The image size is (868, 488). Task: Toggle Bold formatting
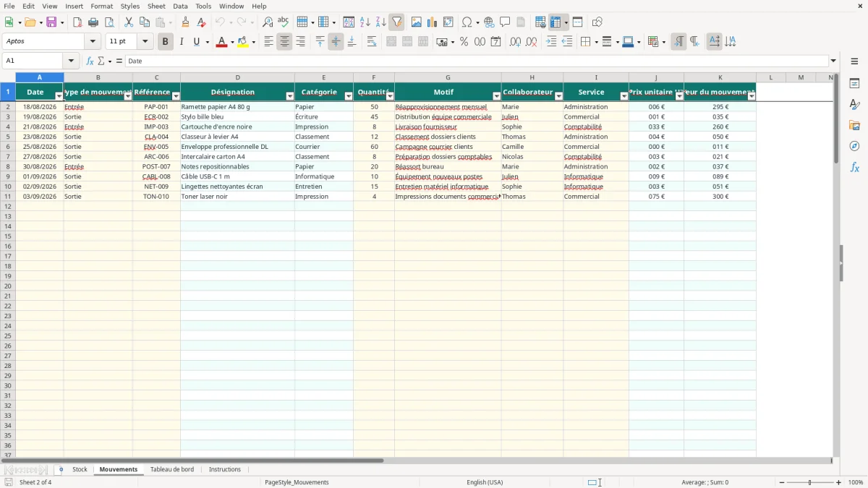click(165, 42)
